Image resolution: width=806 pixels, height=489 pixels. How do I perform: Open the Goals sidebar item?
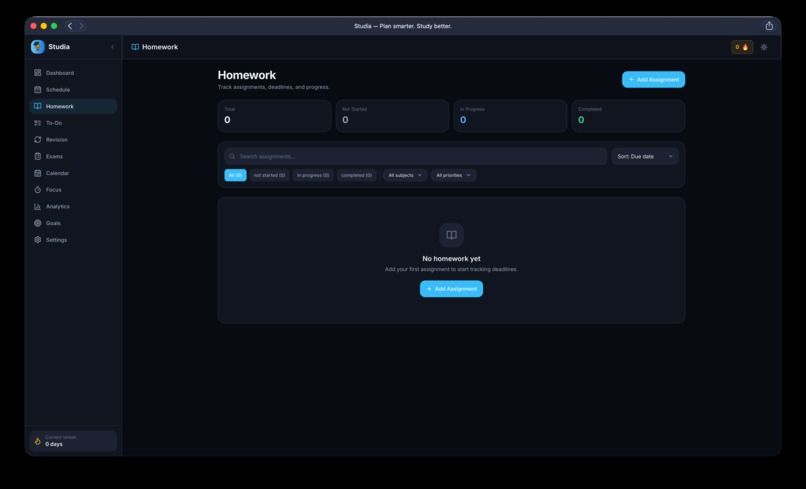tap(73, 223)
